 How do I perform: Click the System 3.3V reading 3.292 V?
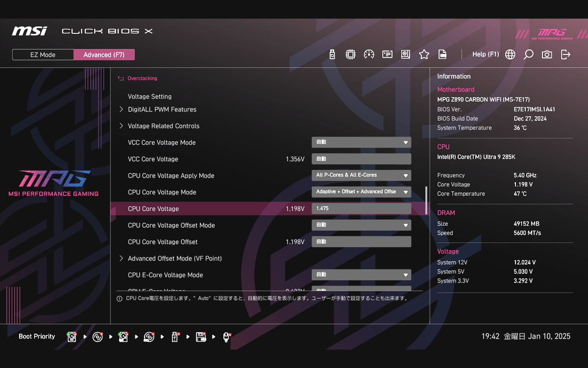523,281
